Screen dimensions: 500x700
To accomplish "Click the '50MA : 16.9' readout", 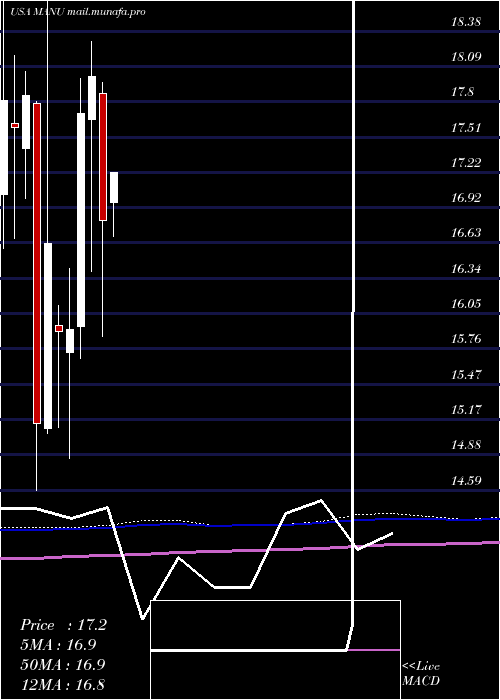I will pyautogui.click(x=62, y=664).
